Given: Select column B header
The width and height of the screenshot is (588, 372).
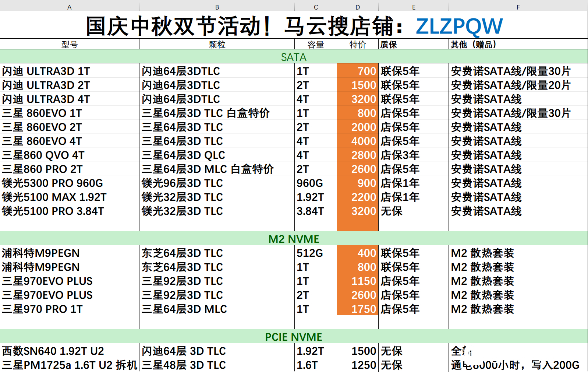Looking at the screenshot, I should [217, 7].
